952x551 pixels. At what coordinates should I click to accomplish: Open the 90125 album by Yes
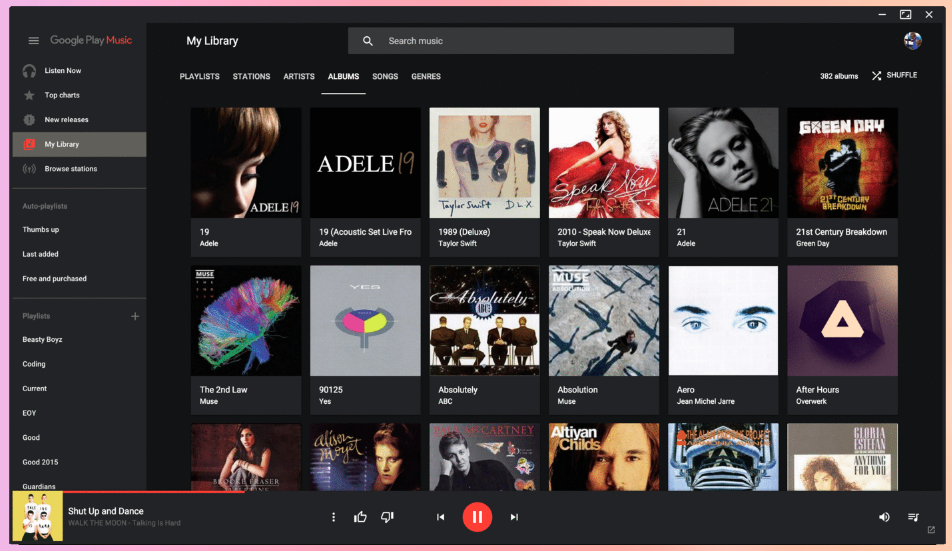pos(365,320)
